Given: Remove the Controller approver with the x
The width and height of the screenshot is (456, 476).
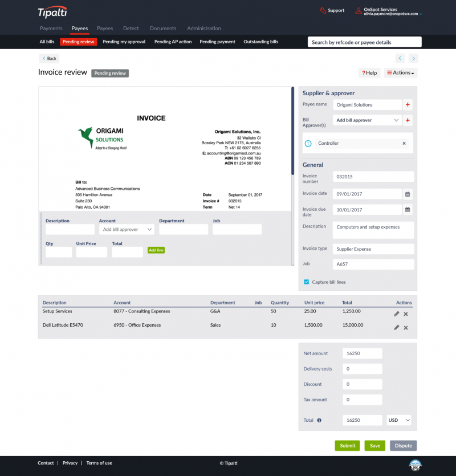Looking at the screenshot, I should click(x=404, y=143).
